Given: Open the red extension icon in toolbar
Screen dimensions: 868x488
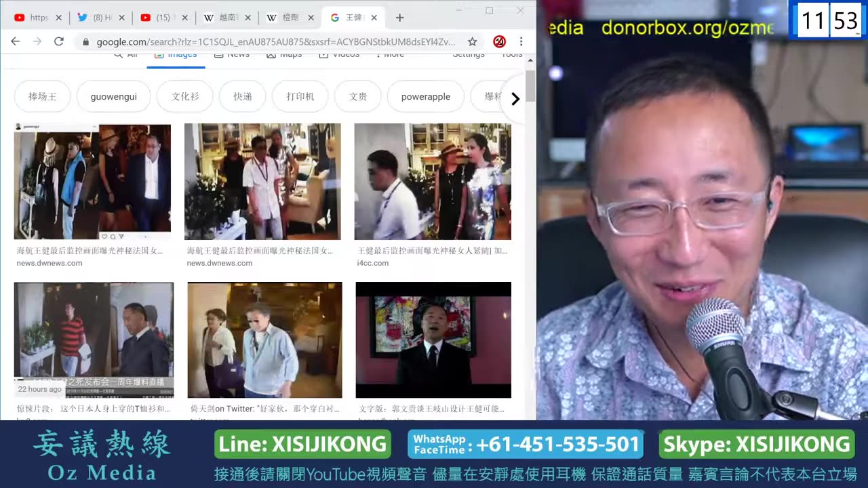Looking at the screenshot, I should 499,41.
